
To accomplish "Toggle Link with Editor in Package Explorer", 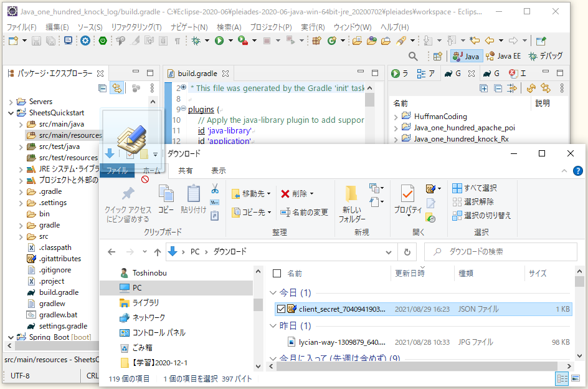I will [x=117, y=88].
